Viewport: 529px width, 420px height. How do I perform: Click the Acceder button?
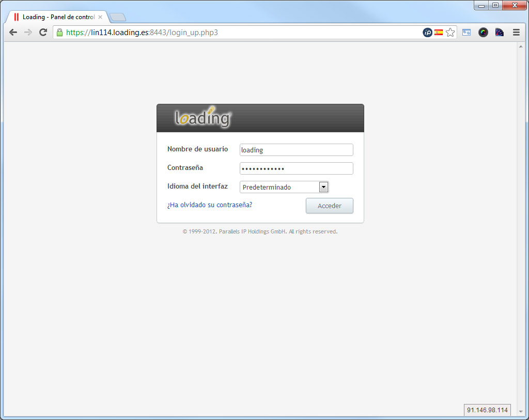pyautogui.click(x=329, y=206)
